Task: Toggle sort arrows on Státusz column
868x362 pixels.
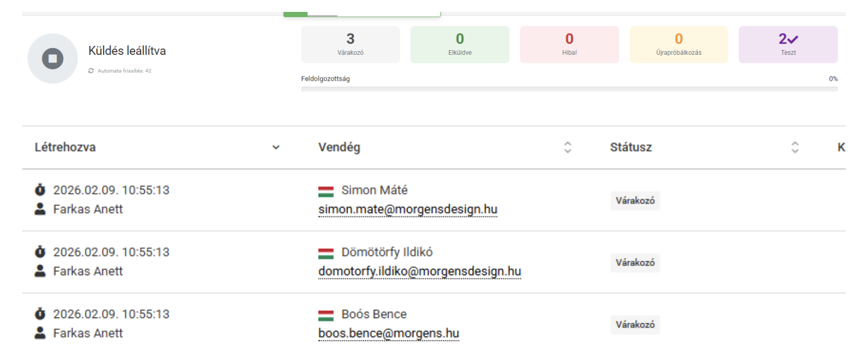Action: click(x=795, y=147)
